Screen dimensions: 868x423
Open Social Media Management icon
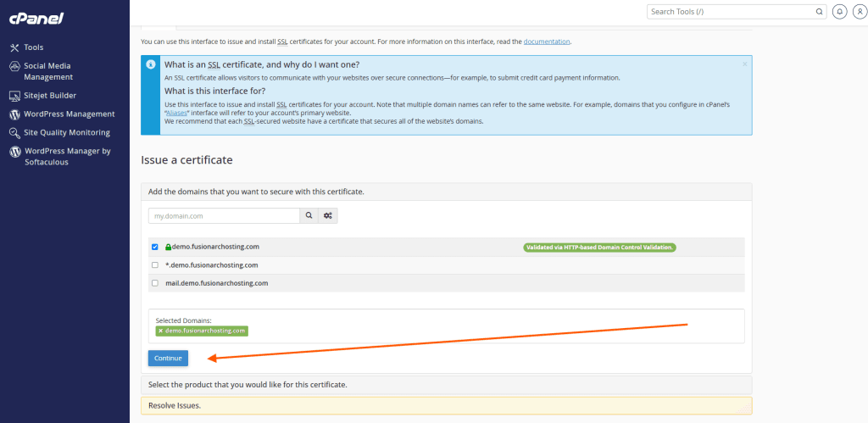click(x=15, y=66)
